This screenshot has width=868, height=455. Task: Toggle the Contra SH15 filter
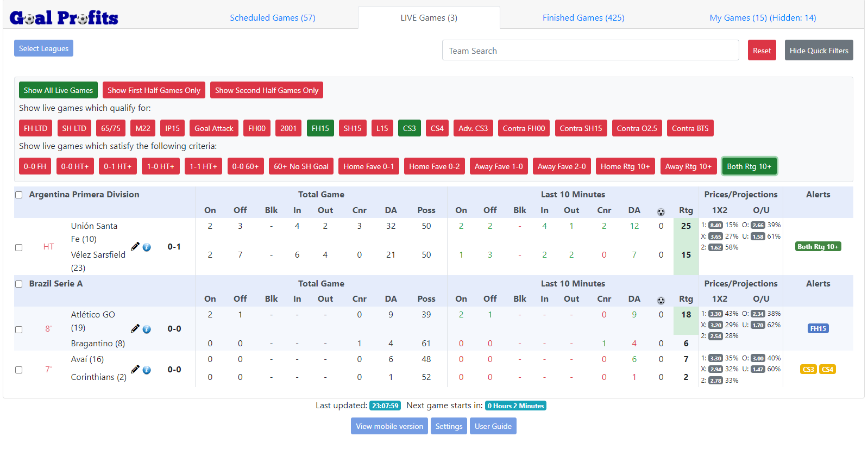[x=581, y=128]
